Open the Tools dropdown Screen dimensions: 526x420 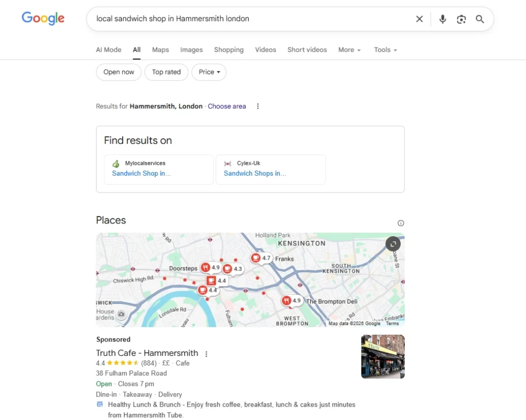385,50
